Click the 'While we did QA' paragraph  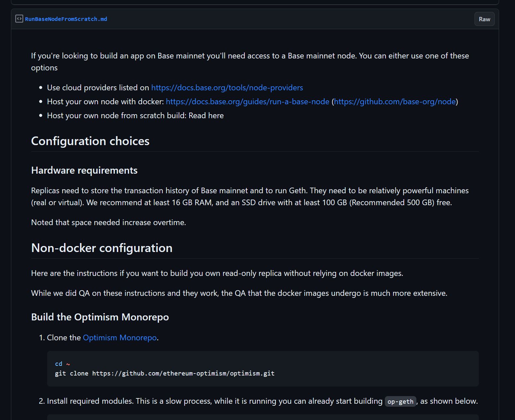coord(239,293)
